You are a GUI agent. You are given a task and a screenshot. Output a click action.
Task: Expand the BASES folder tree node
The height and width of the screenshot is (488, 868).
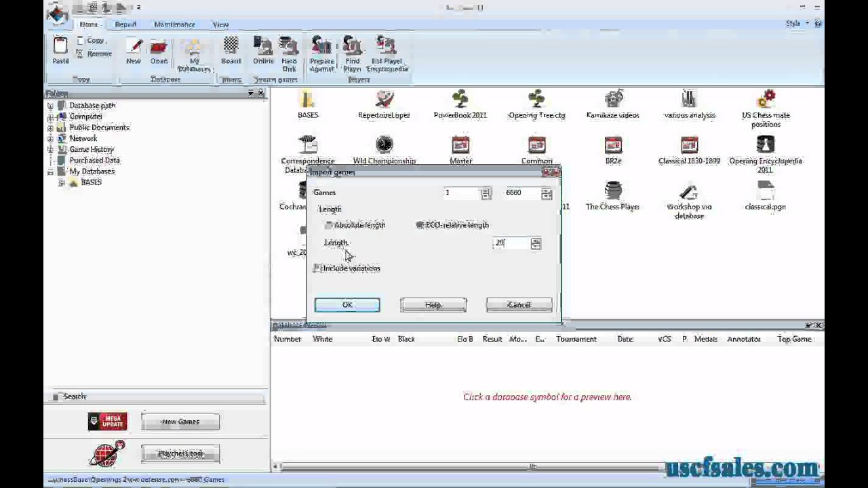(x=62, y=182)
